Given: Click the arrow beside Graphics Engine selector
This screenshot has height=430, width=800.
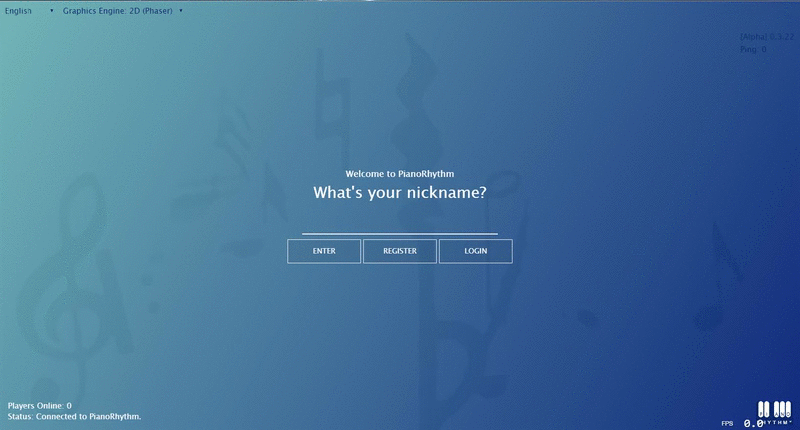Looking at the screenshot, I should pyautogui.click(x=181, y=11).
